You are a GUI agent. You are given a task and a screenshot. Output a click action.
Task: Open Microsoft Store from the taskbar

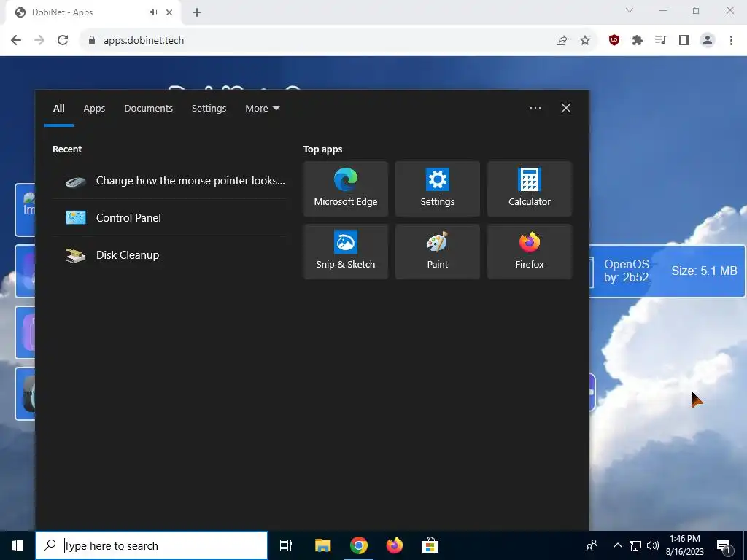[430, 545]
